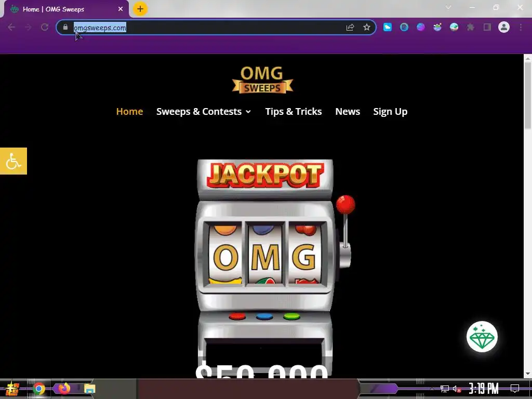Open the Start menu icon on taskbar
Viewport: 532px width, 399px height.
(12, 389)
